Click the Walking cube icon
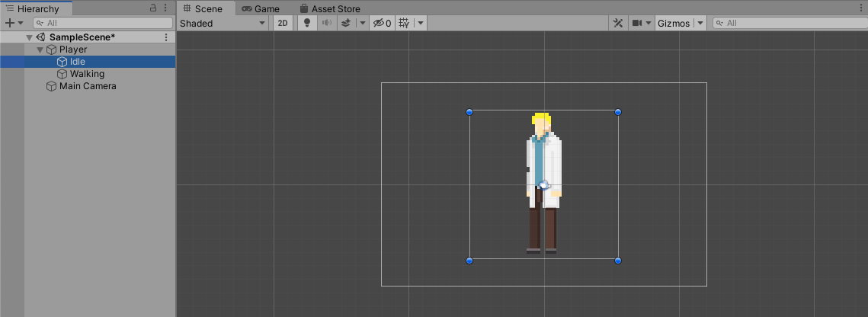The height and width of the screenshot is (317, 868). pos(62,74)
